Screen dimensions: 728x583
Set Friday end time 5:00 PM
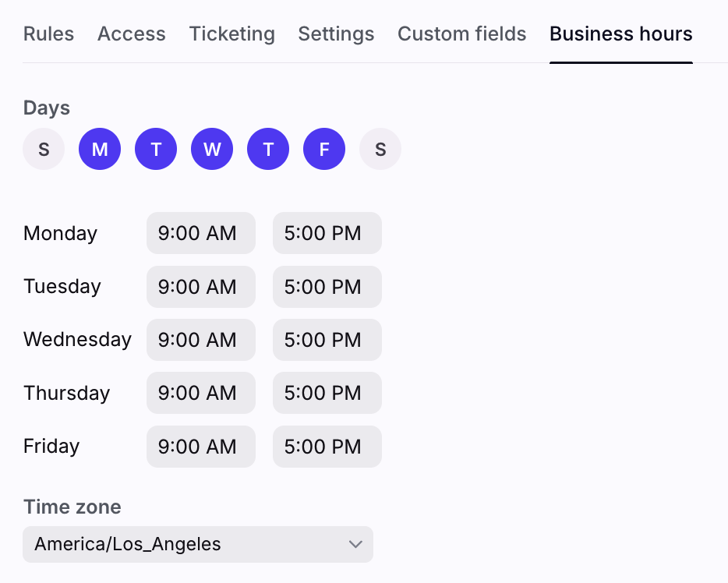tap(327, 447)
